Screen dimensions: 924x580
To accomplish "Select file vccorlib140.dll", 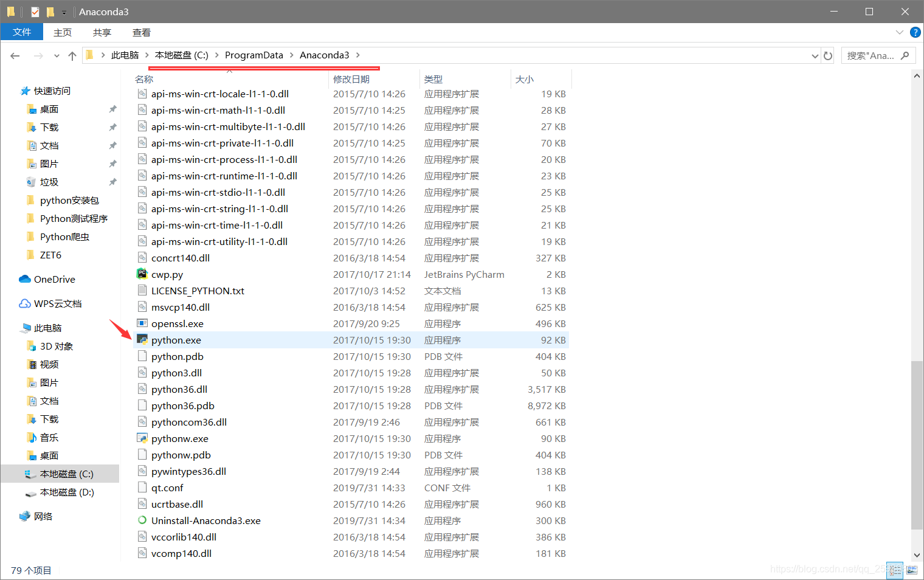I will pyautogui.click(x=184, y=537).
